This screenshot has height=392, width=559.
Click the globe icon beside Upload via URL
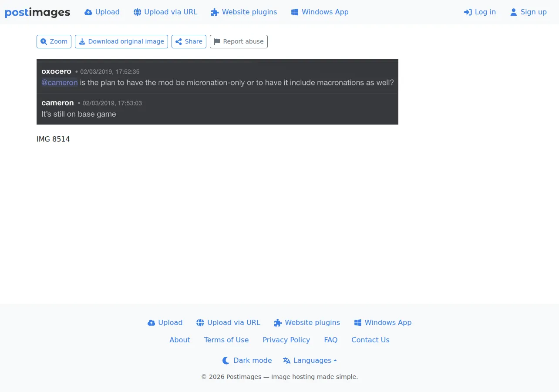[x=137, y=12]
